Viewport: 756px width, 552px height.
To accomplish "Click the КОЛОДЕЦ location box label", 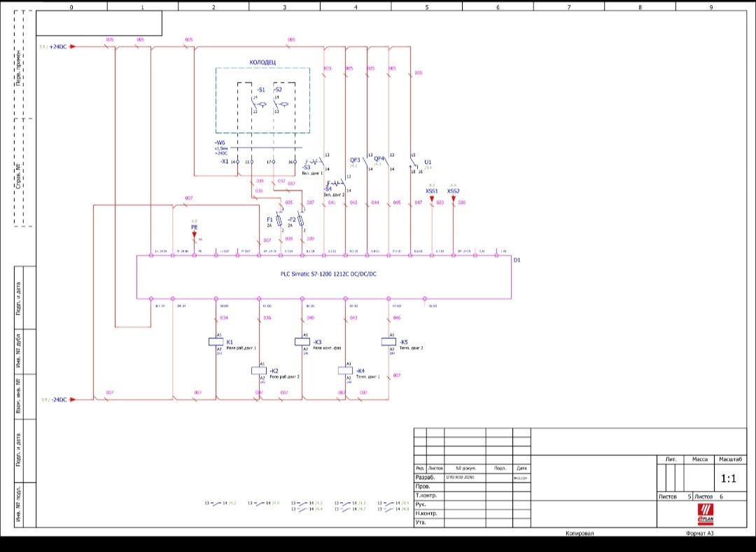I will [x=262, y=62].
